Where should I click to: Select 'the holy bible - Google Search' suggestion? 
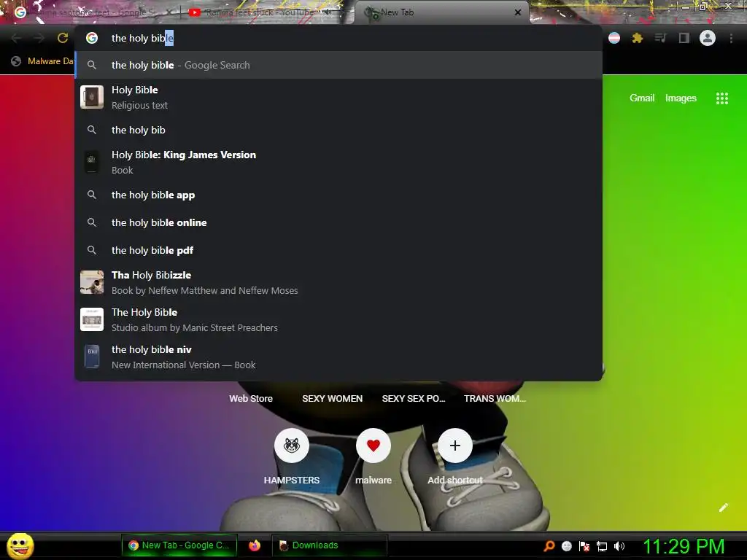click(x=338, y=65)
